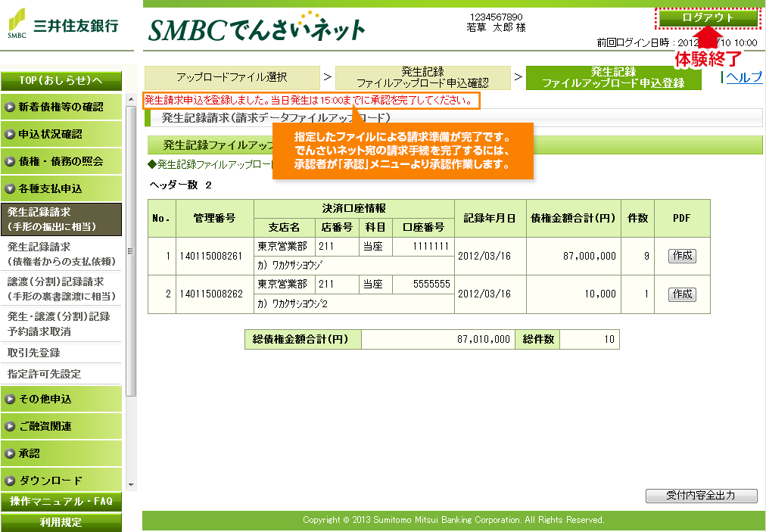Expand その他申込 menu

[x=61, y=399]
